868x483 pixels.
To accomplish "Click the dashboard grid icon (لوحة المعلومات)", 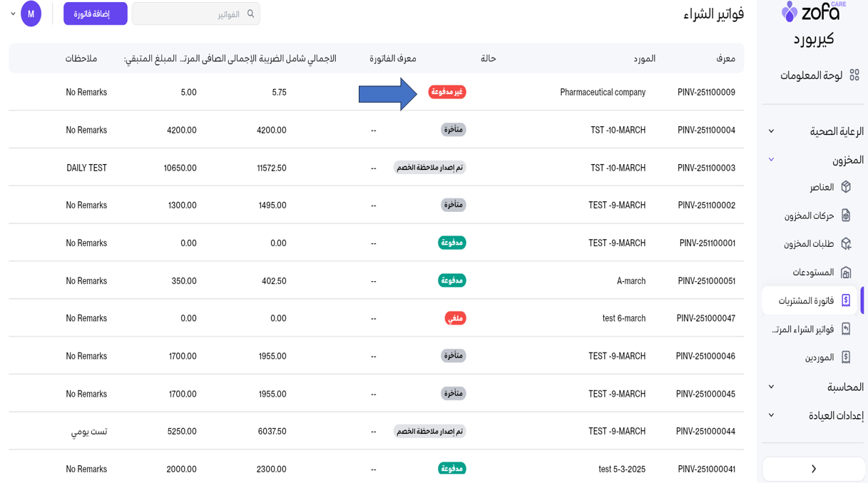I will 854,75.
